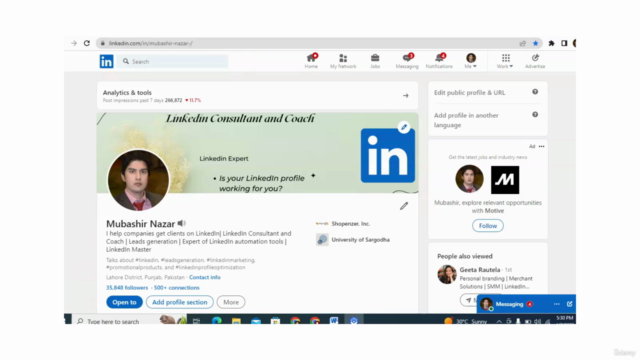The image size is (640, 360).
Task: Open Geeta Rautela's profile name
Action: pyautogui.click(x=480, y=270)
